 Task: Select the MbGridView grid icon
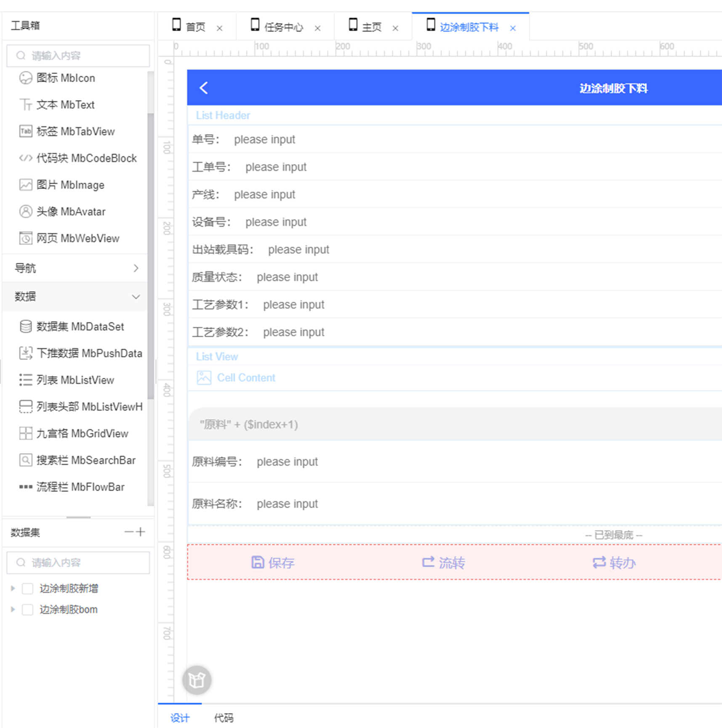[25, 433]
